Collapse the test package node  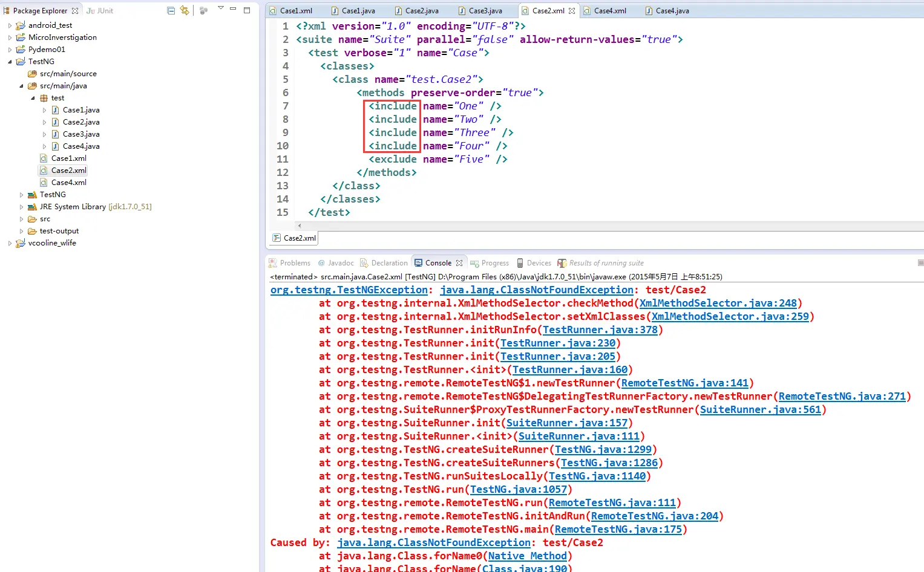[x=33, y=98]
